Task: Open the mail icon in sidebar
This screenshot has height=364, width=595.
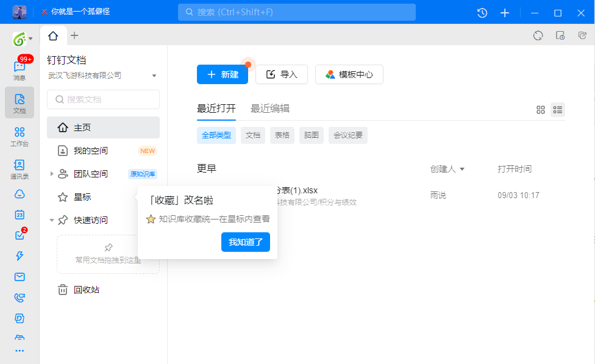Action: pyautogui.click(x=19, y=277)
